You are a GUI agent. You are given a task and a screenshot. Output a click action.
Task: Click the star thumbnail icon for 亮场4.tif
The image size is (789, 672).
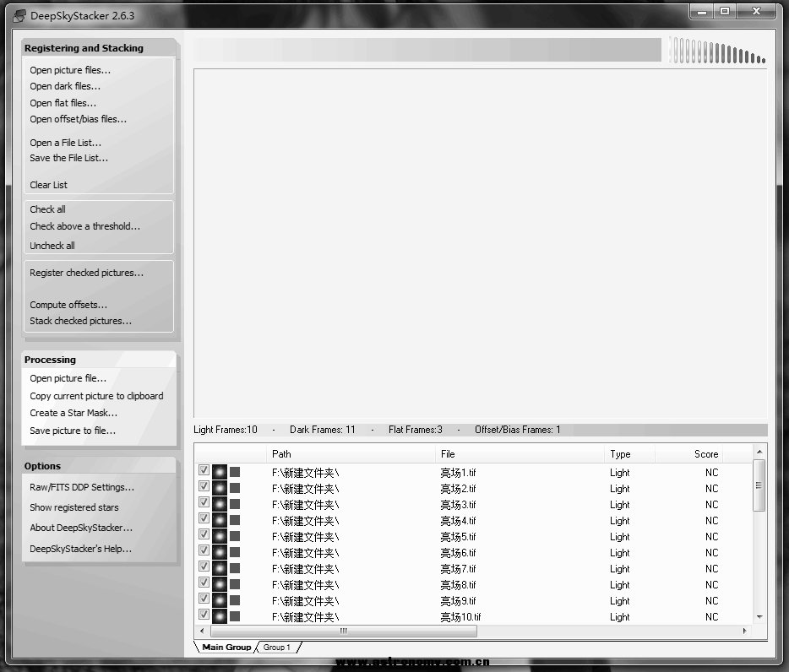[220, 521]
